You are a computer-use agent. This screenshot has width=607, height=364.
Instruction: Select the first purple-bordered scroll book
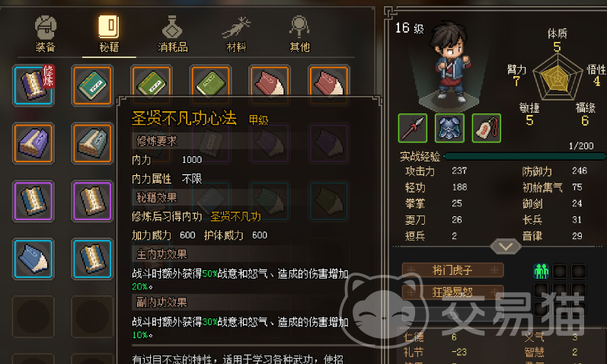34,200
